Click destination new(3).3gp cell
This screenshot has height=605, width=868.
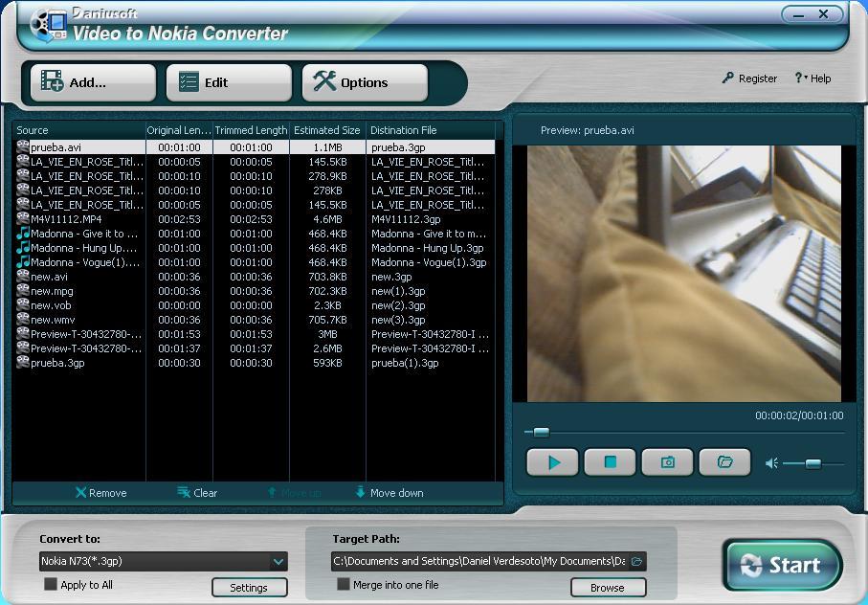(398, 320)
